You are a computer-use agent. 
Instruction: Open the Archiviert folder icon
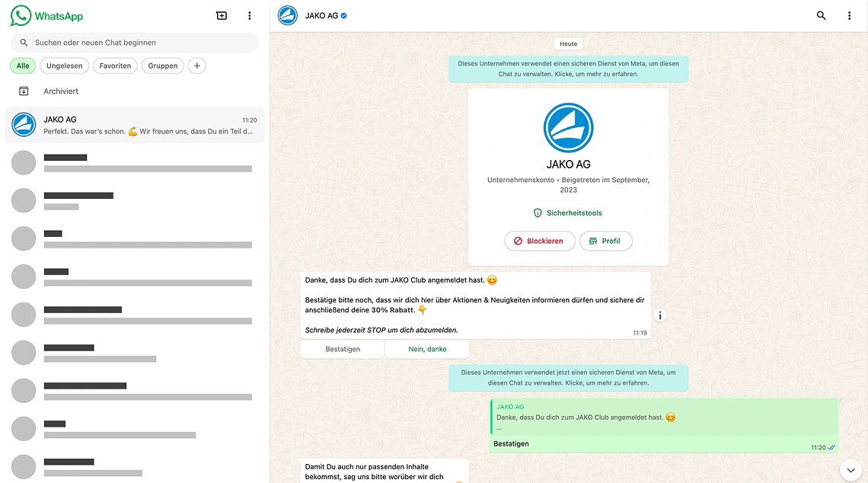24,91
